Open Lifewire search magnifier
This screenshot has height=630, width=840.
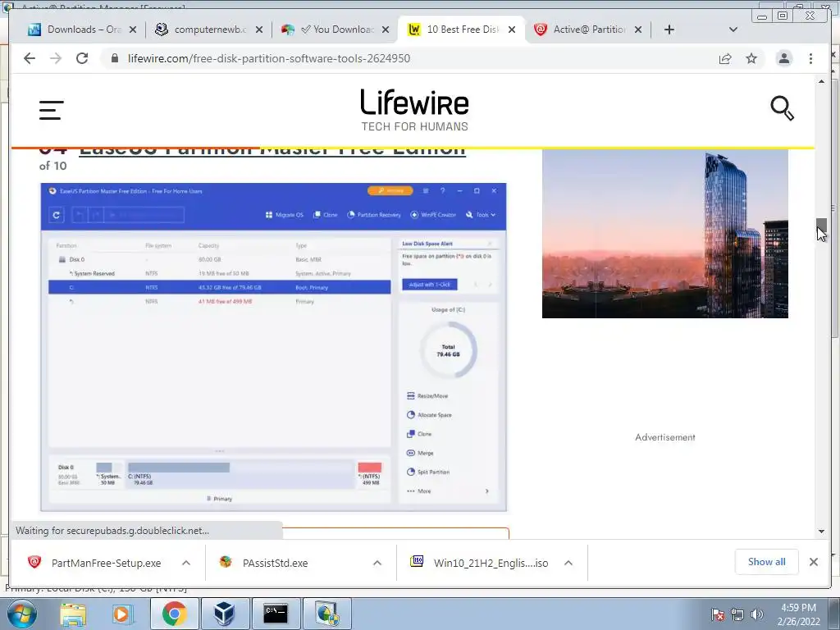click(782, 108)
